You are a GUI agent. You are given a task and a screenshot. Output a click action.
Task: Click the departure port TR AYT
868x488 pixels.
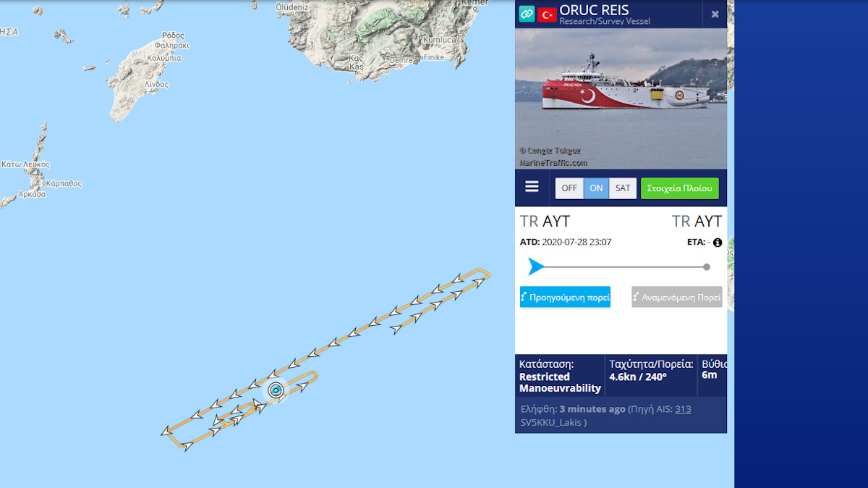[x=545, y=221]
